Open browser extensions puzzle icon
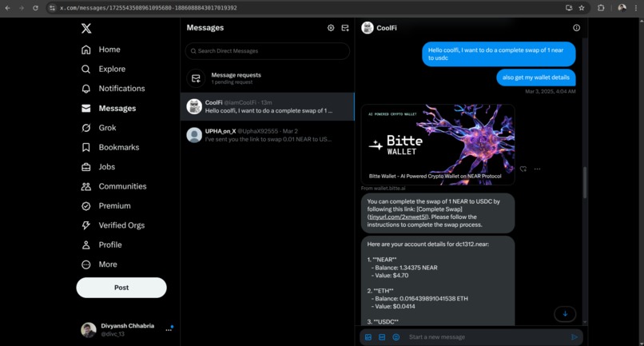Image resolution: width=644 pixels, height=346 pixels. 601,8
